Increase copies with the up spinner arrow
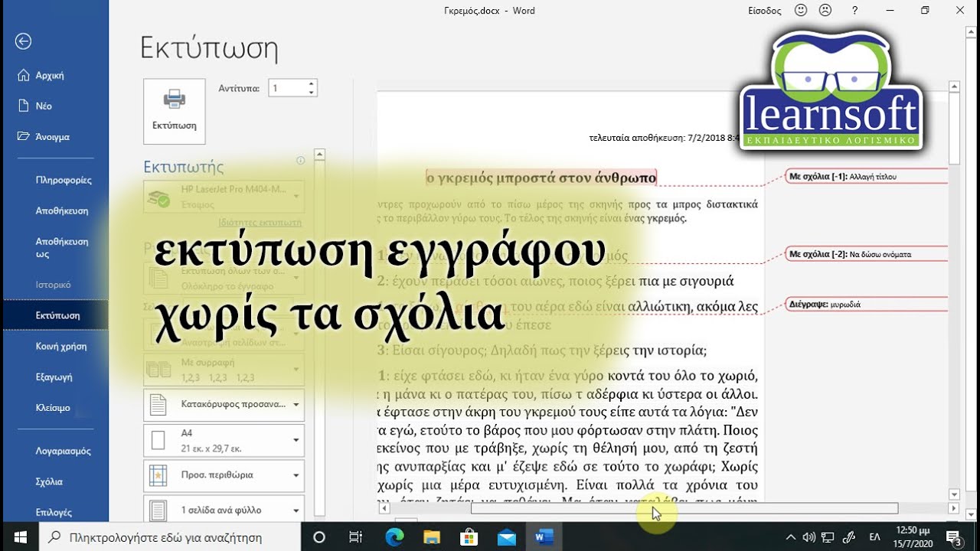The height and width of the screenshot is (551, 980). point(312,83)
